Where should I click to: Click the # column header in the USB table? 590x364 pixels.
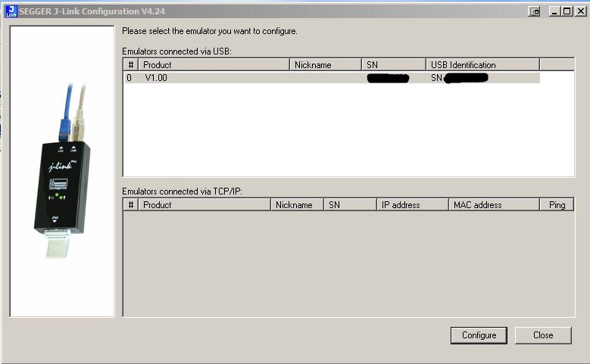point(131,64)
